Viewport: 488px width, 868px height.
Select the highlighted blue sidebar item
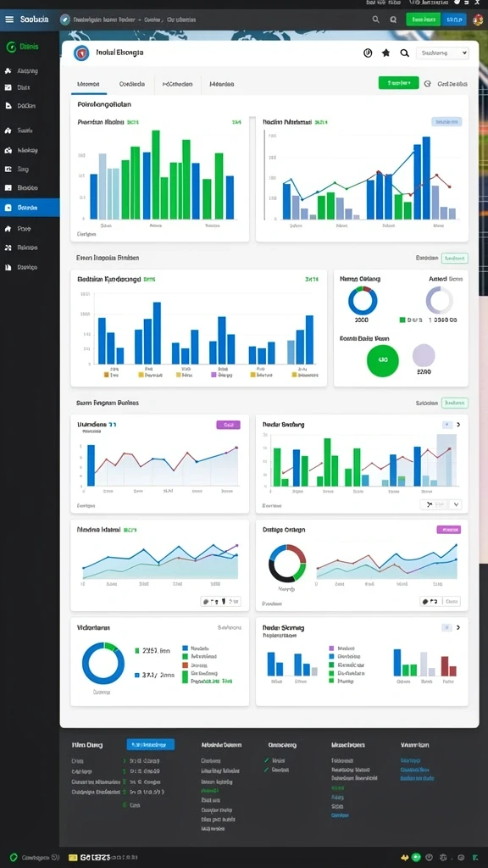[x=30, y=208]
